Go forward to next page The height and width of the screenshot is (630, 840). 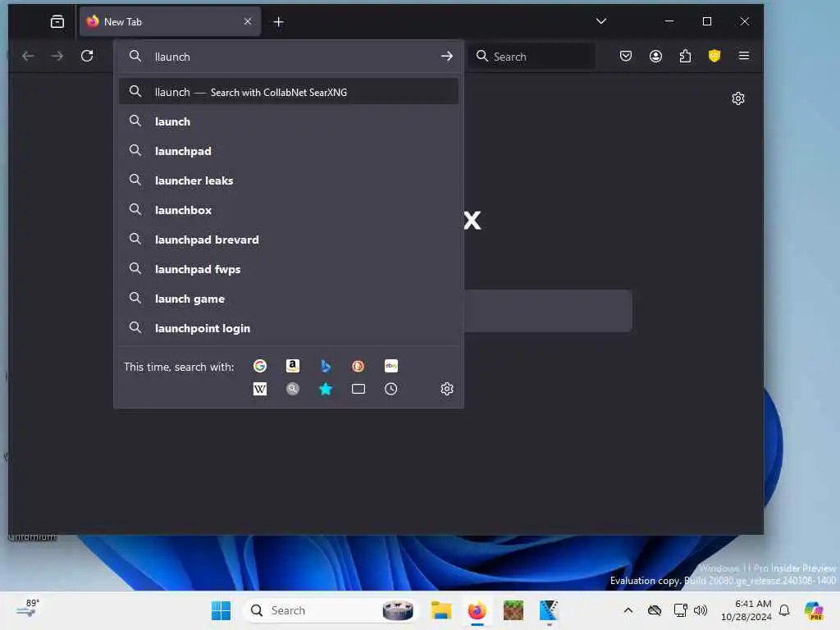pos(57,56)
